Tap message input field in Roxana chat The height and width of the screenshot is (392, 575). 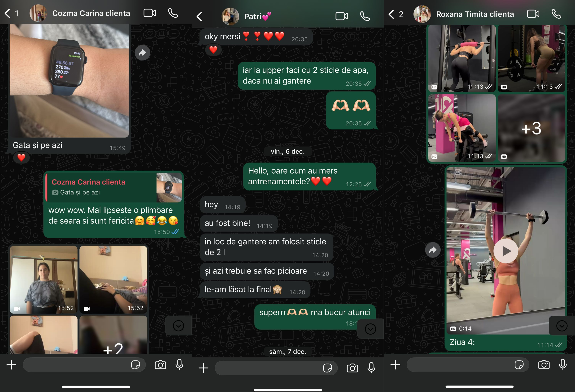point(468,364)
